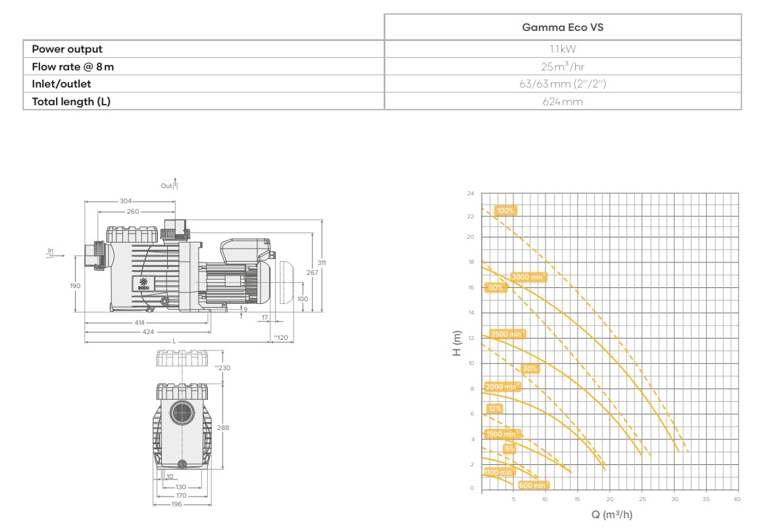Screen dimensions: 764x532
Task: Click the BADU logo on the pump housing
Action: point(143,284)
